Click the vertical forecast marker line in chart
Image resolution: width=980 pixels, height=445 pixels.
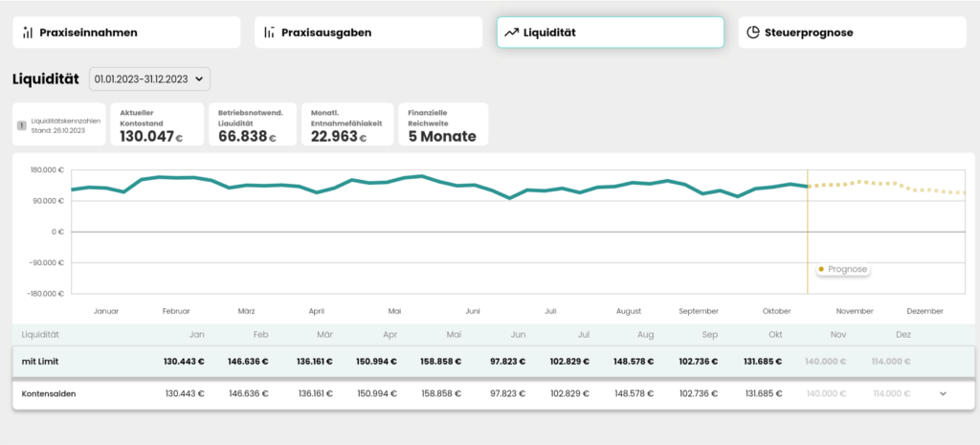[808, 232]
